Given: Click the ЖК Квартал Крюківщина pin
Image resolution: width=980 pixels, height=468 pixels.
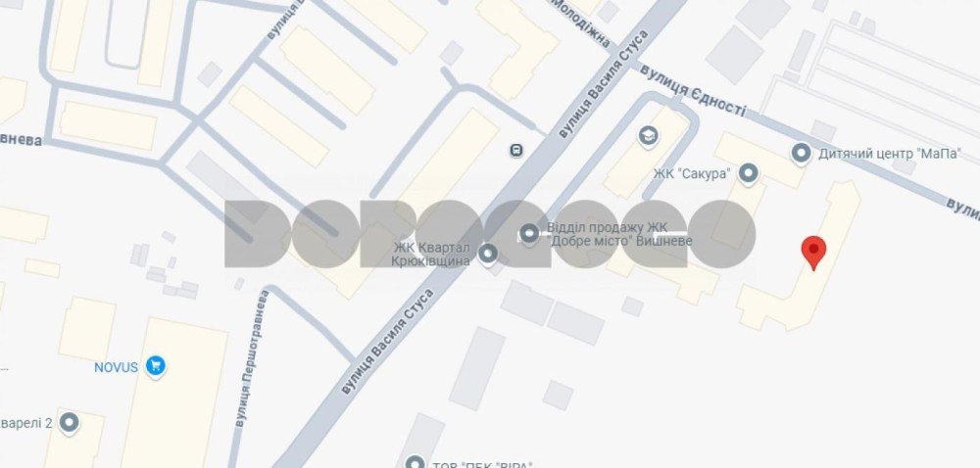Looking at the screenshot, I should (x=487, y=254).
